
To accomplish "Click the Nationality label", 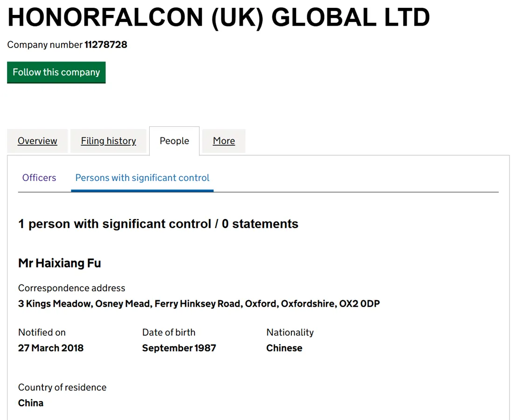I will pyautogui.click(x=290, y=332).
